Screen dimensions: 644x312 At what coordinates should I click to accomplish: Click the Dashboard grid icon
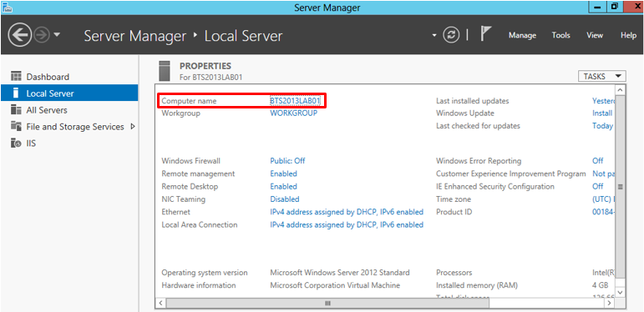coord(16,76)
